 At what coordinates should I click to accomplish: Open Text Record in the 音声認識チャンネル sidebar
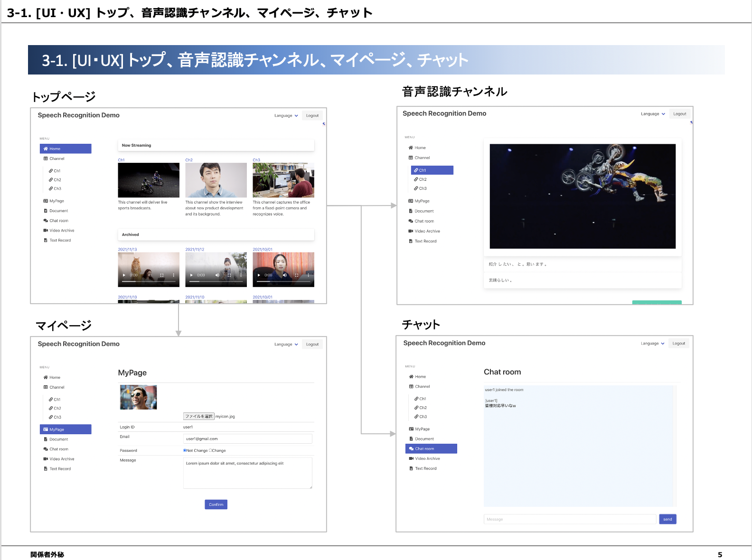tap(423, 241)
